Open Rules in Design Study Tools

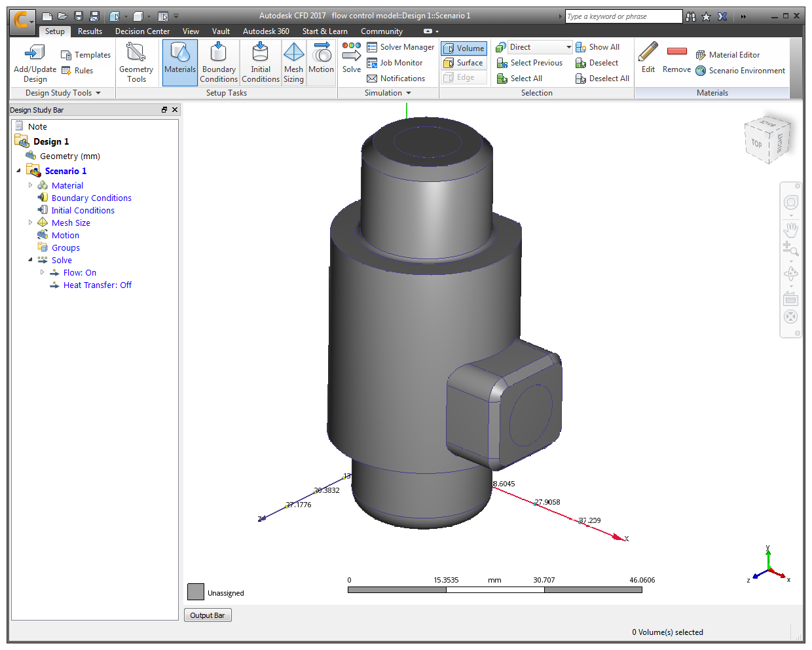point(77,71)
